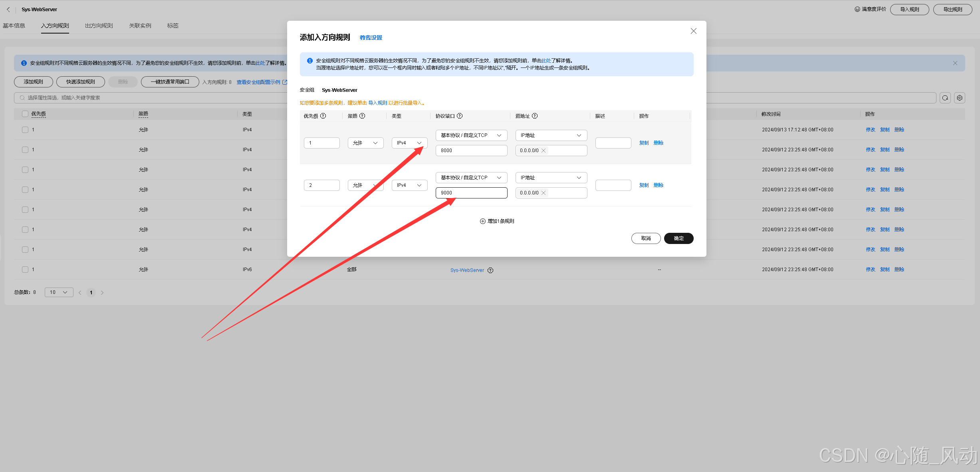Screen dimensions: 980x472
Task: Click help icon beside 源地址 header
Action: pos(535,116)
